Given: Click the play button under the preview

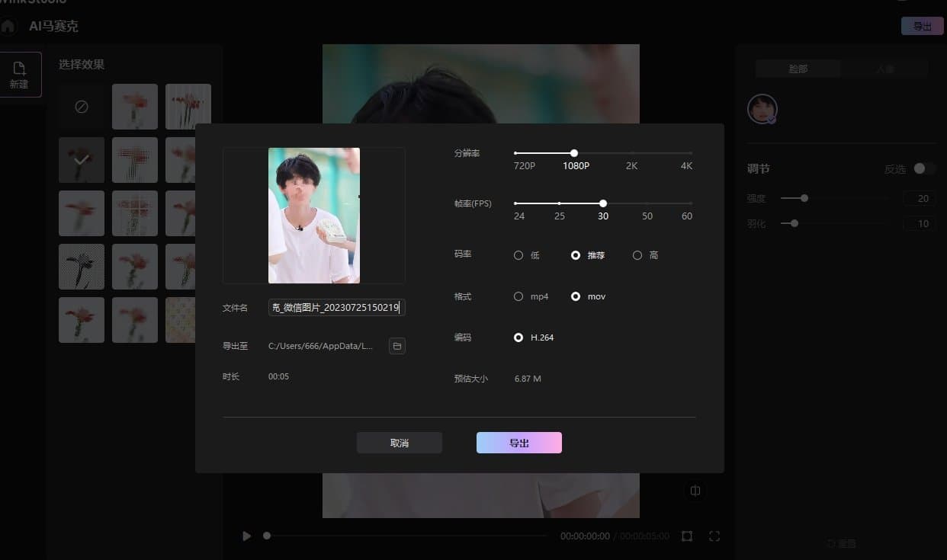Looking at the screenshot, I should coord(246,536).
